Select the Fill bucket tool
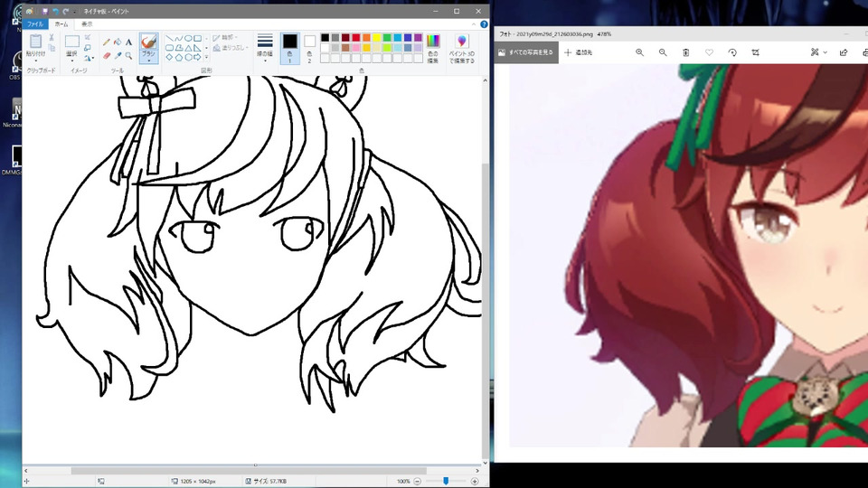Viewport: 868px width, 488px height. click(x=118, y=42)
